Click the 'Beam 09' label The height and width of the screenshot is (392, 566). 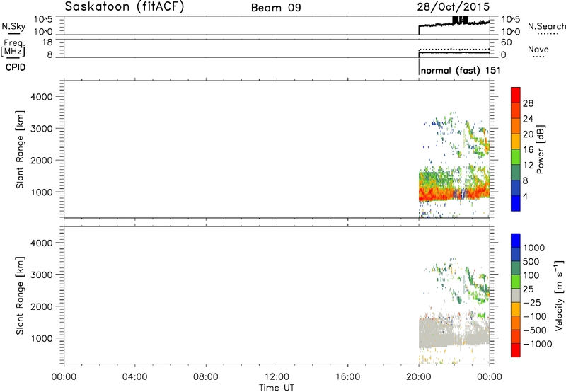[276, 8]
